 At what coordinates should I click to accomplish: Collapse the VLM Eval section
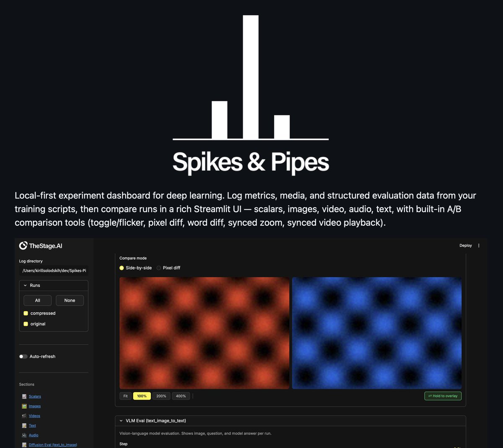coord(122,420)
